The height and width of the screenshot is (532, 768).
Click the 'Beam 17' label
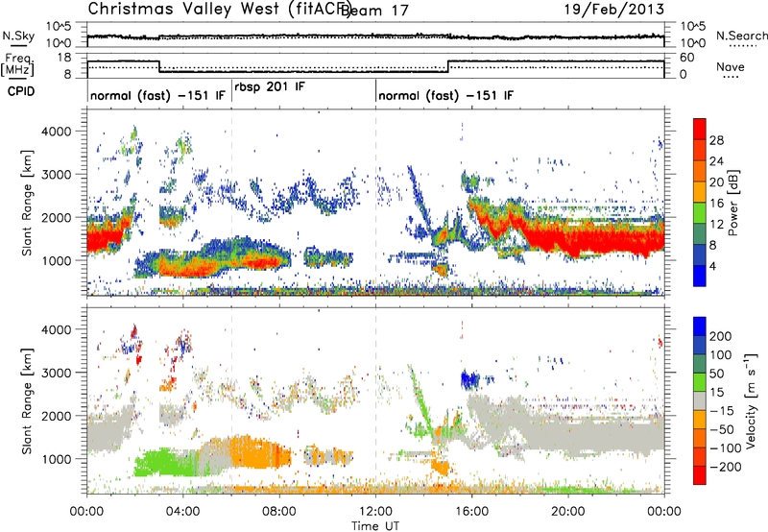pyautogui.click(x=374, y=10)
